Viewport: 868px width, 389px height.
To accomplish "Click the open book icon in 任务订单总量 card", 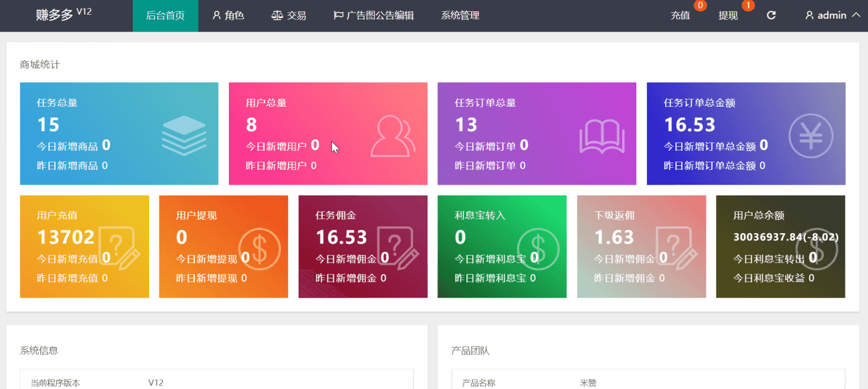I will (x=602, y=136).
